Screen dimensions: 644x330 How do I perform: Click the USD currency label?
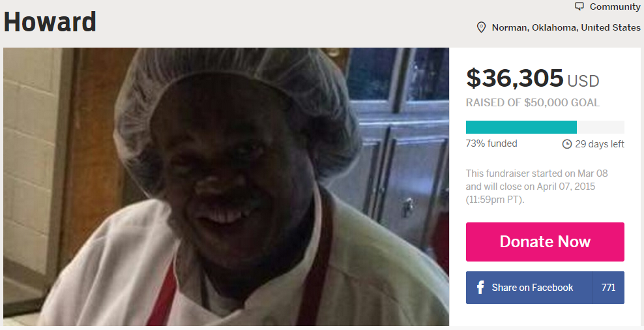583,81
